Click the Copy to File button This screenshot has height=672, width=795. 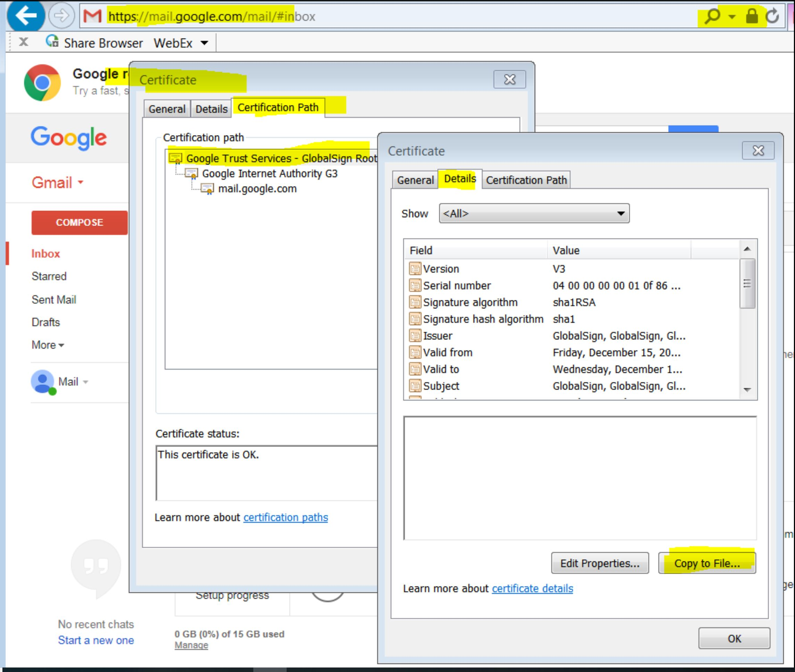(707, 563)
